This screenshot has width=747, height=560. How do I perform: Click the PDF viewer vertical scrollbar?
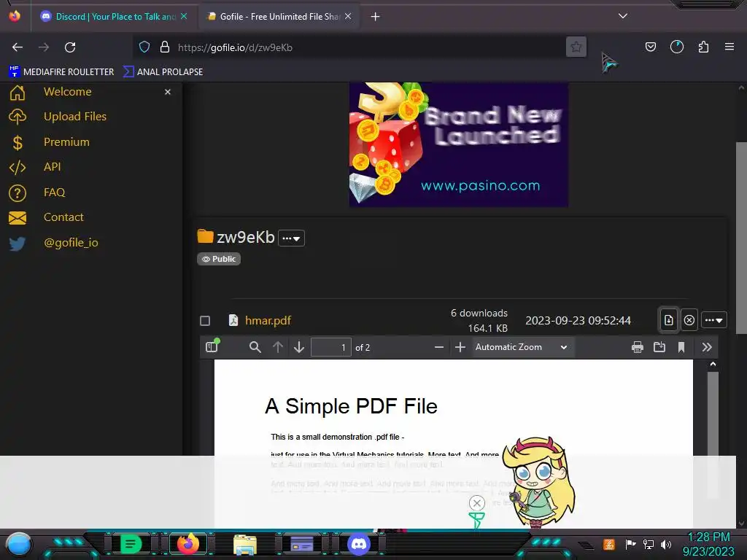tap(713, 413)
